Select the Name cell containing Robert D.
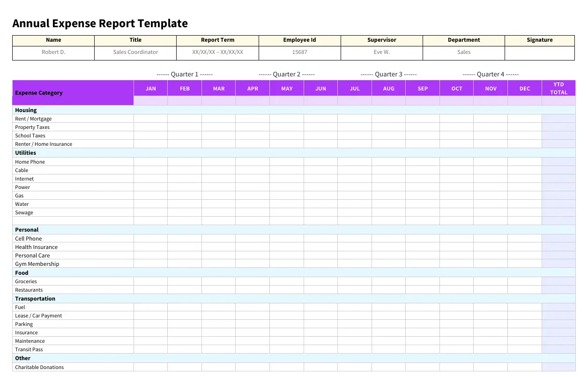Image resolution: width=588 pixels, height=377 pixels. point(53,52)
